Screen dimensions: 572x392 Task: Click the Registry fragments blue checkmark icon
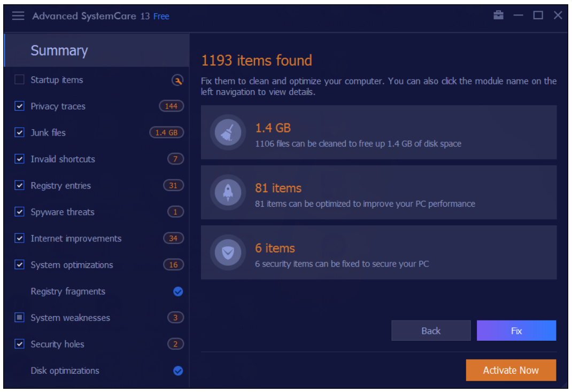178,292
